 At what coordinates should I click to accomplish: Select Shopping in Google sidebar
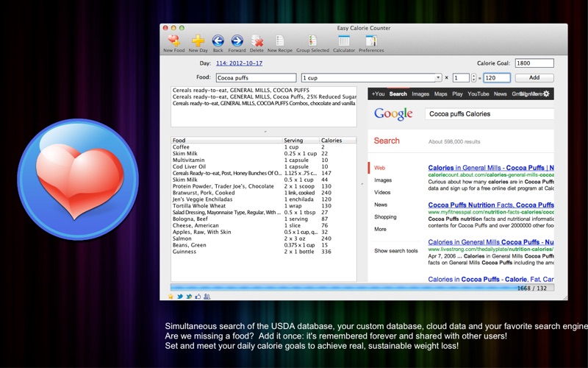385,216
